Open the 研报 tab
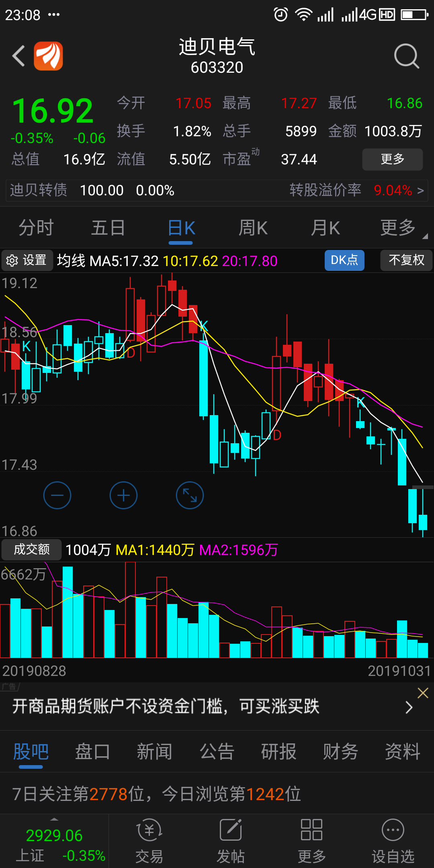434x868 pixels. pos(278,752)
